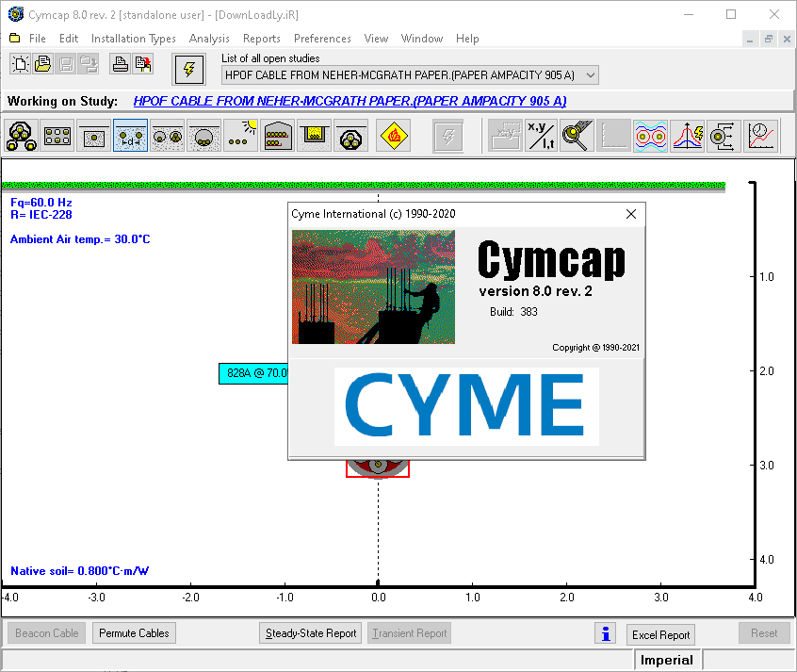Click the cyan 828A @ 70.0 ampacity label
This screenshot has height=672, width=797.
pyautogui.click(x=253, y=373)
